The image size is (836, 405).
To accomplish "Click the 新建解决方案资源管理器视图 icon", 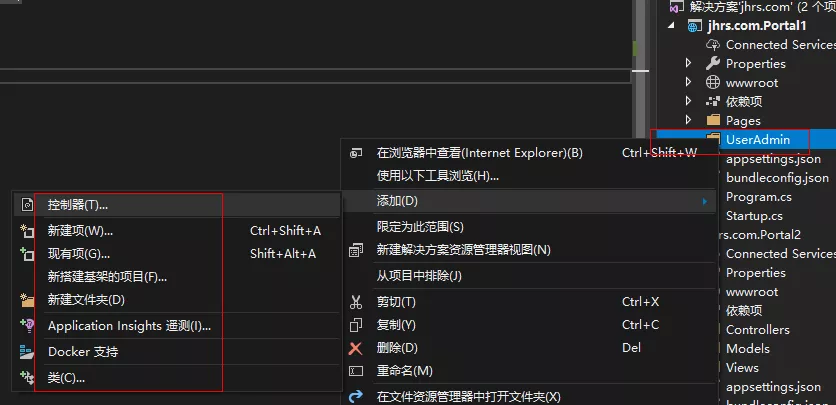I will (356, 250).
